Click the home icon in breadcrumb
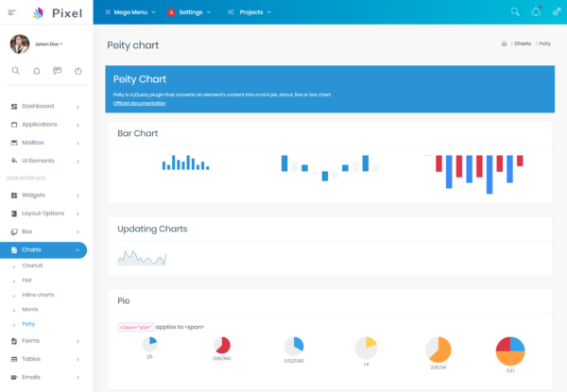The image size is (567, 392). coord(504,43)
